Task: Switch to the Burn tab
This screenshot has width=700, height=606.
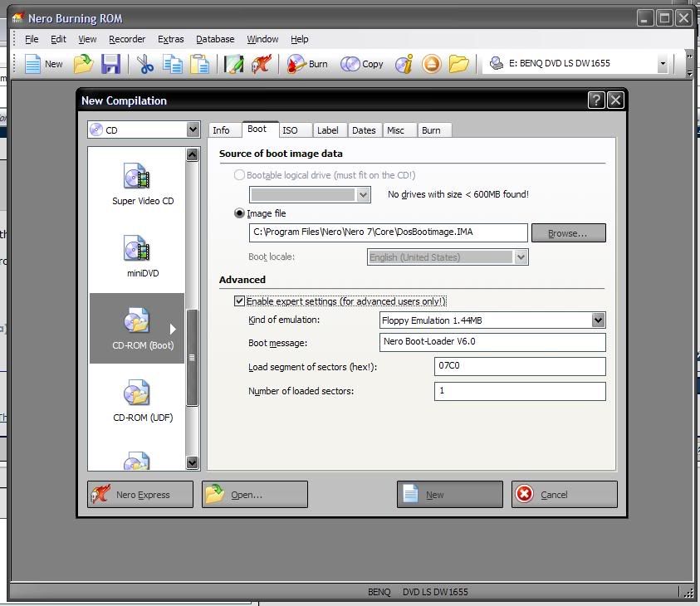Action: tap(431, 130)
